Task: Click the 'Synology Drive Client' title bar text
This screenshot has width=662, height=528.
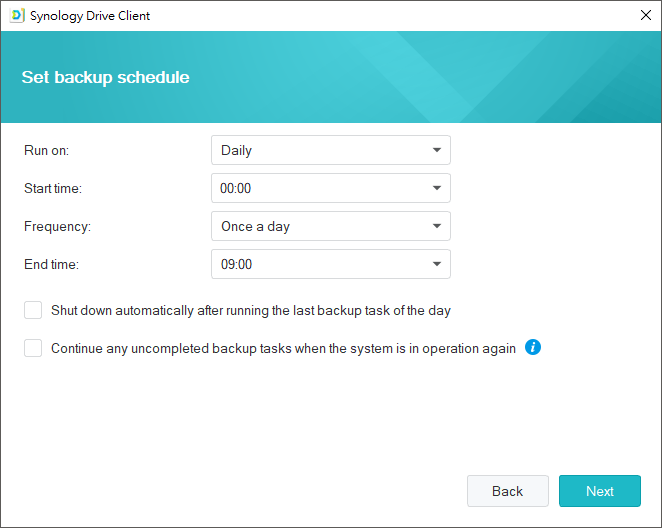Action: pos(90,16)
